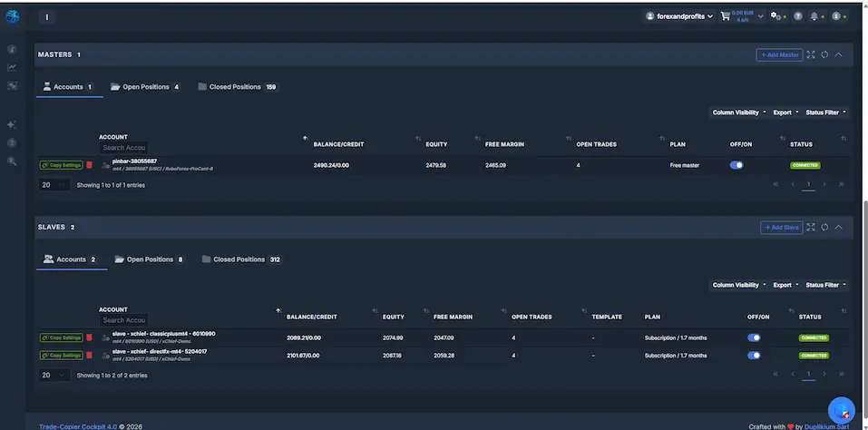This screenshot has width=868, height=430.
Task: Switch to Masters Open Positions tab
Action: pyautogui.click(x=146, y=87)
